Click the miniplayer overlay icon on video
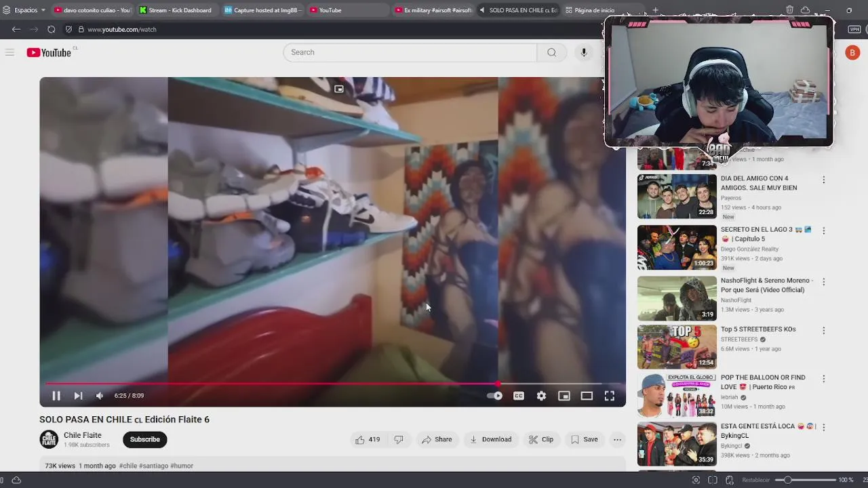This screenshot has height=488, width=868. pos(339,89)
